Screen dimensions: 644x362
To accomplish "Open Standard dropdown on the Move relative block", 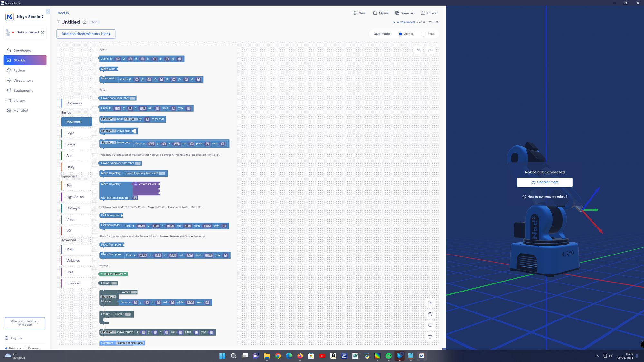I will (108, 332).
